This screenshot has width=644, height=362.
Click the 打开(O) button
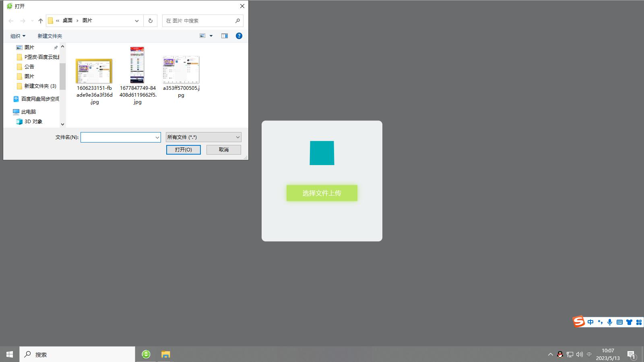point(184,150)
